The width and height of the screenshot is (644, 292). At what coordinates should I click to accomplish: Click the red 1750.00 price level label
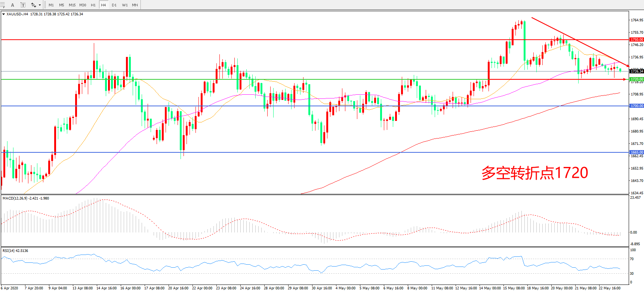tap(637, 39)
